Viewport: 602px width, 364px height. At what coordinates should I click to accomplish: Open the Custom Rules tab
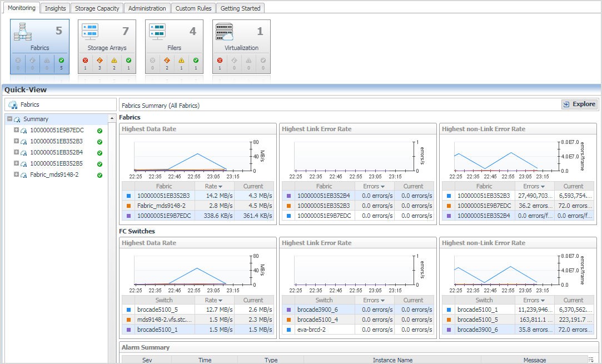click(x=193, y=8)
